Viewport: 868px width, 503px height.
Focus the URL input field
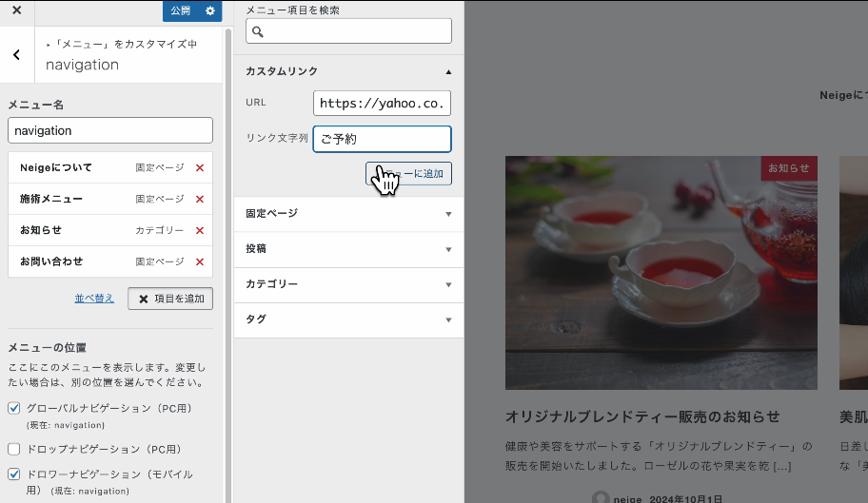tap(382, 104)
